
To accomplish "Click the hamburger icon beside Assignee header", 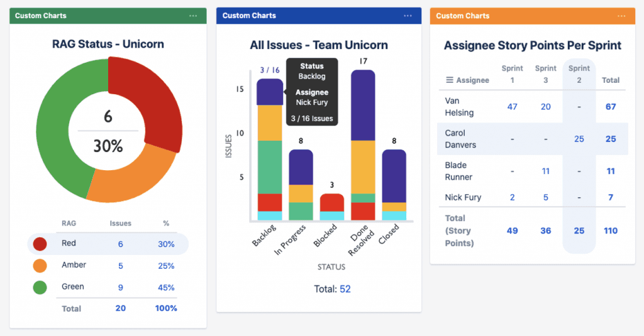I will click(x=450, y=80).
